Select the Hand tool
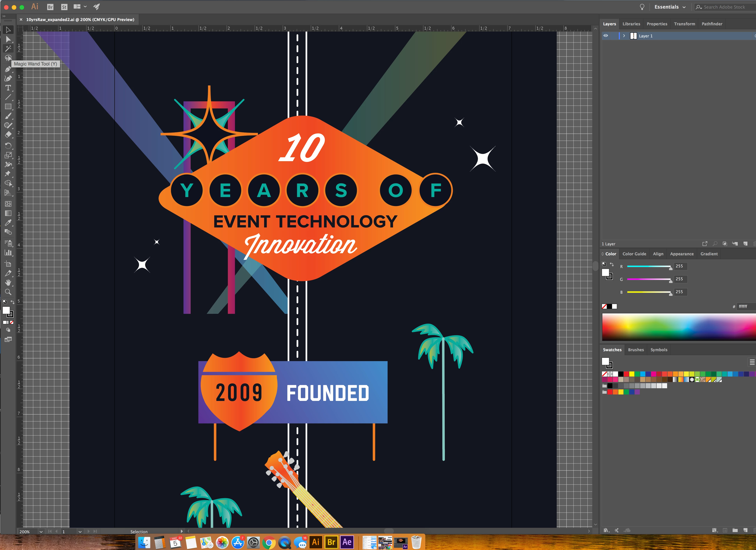This screenshot has width=756, height=550. click(8, 283)
